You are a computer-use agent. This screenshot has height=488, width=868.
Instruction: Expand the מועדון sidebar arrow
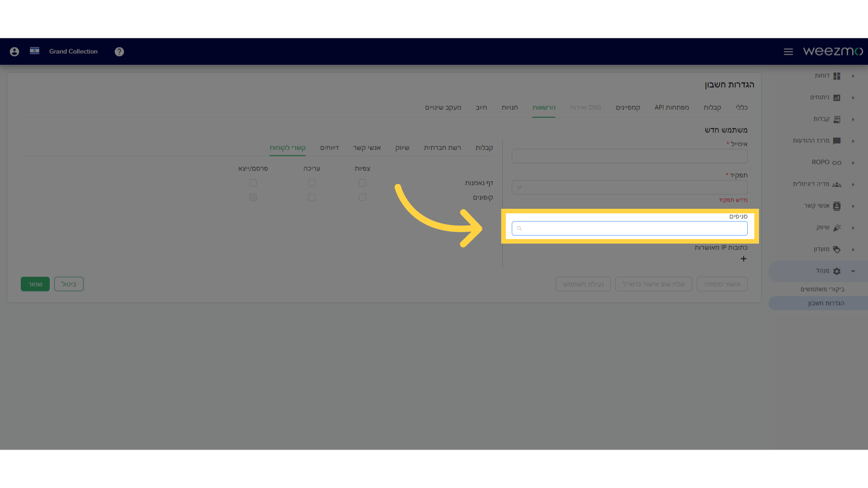click(x=853, y=249)
